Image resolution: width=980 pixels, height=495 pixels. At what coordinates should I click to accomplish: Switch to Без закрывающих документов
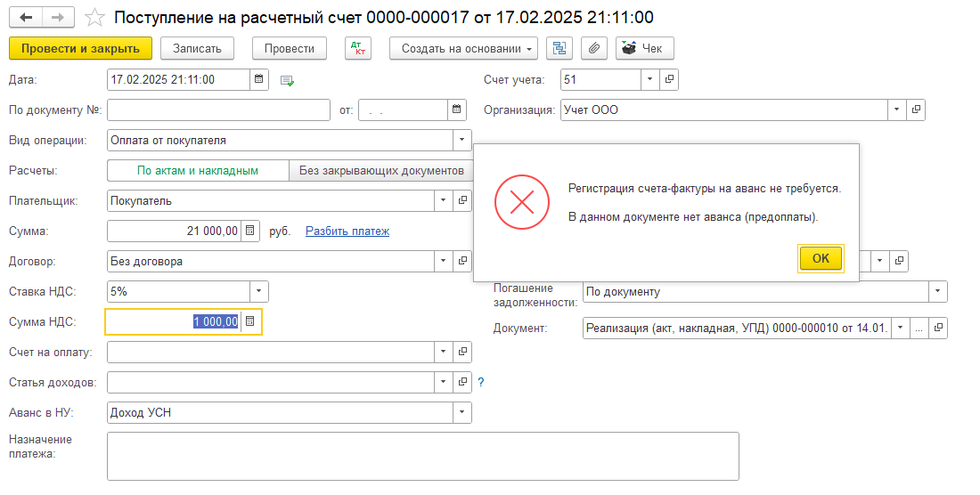click(x=380, y=171)
